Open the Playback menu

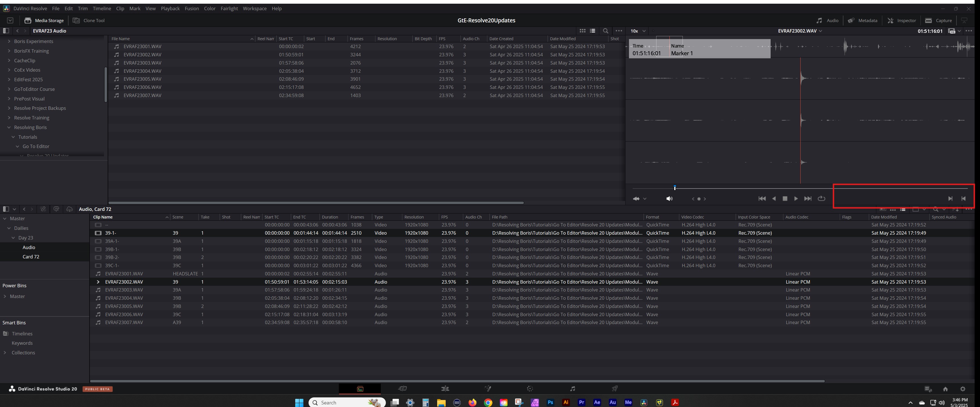click(x=170, y=8)
